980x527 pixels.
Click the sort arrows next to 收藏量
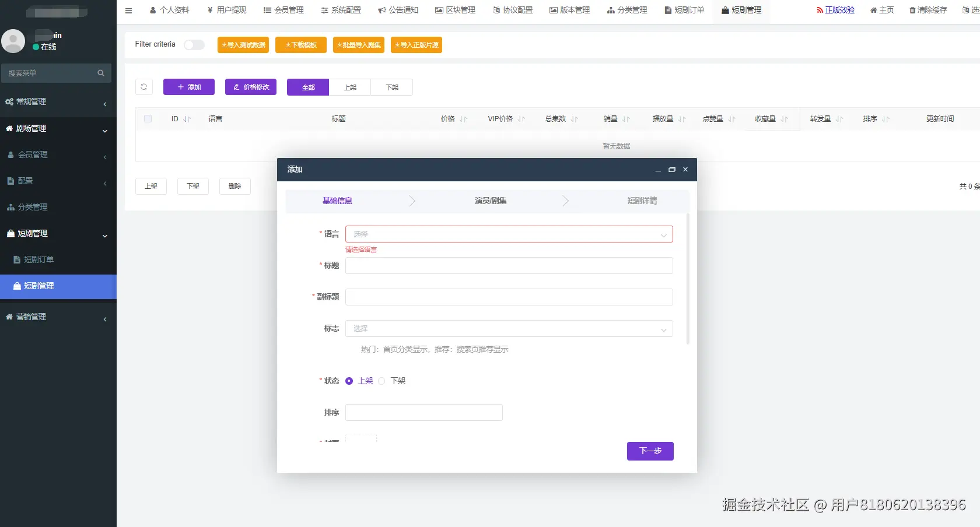[784, 119]
